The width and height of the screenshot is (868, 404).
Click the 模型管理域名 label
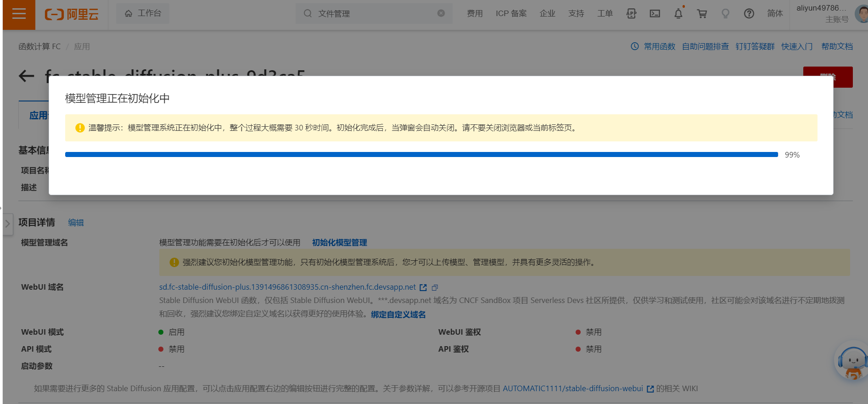[45, 242]
